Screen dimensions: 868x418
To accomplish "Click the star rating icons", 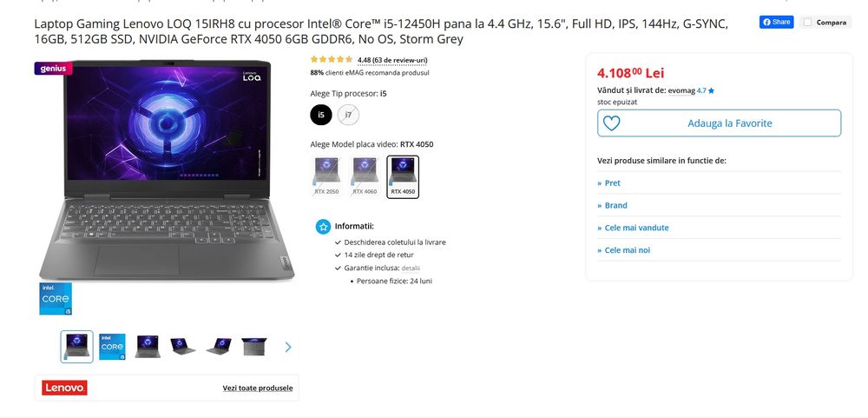I will [331, 59].
